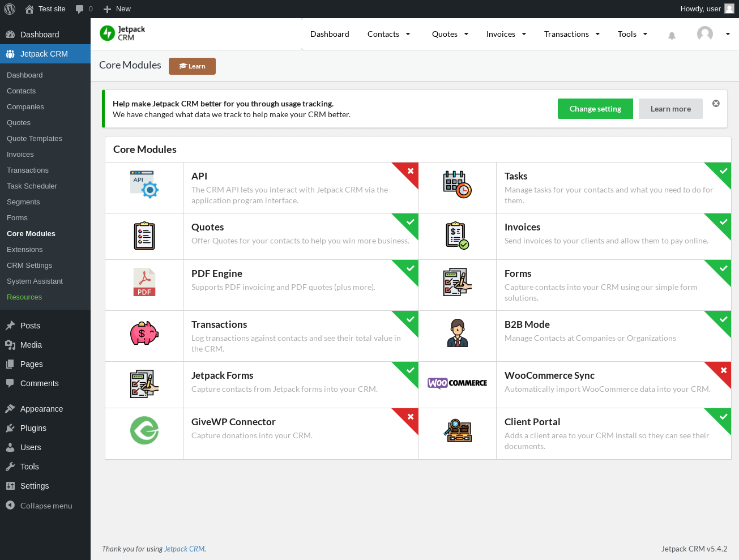Open the Tools dropdown in CRM navbar
Screen dimensions: 739x560
point(632,34)
